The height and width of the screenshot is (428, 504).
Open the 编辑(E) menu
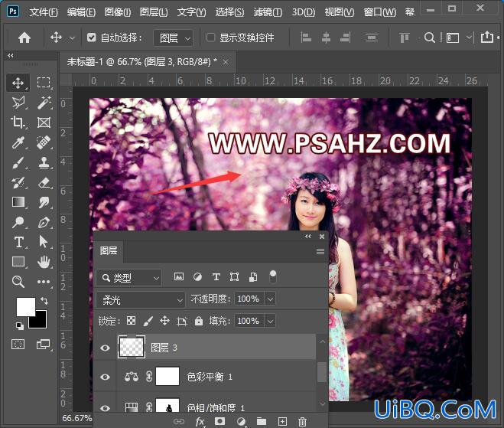pyautogui.click(x=81, y=12)
